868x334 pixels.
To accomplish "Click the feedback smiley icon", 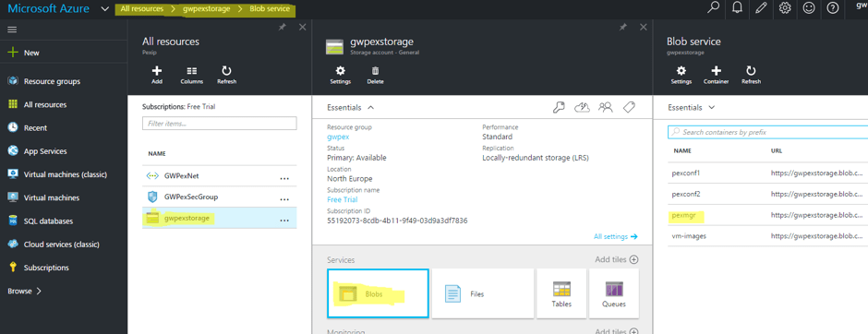I will 809,8.
